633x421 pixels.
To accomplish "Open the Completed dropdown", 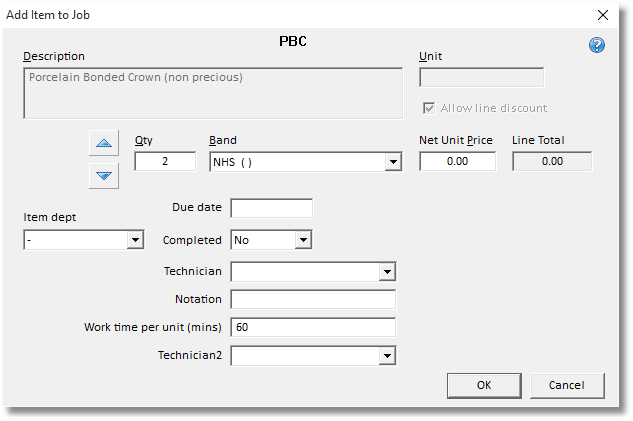I will click(303, 240).
